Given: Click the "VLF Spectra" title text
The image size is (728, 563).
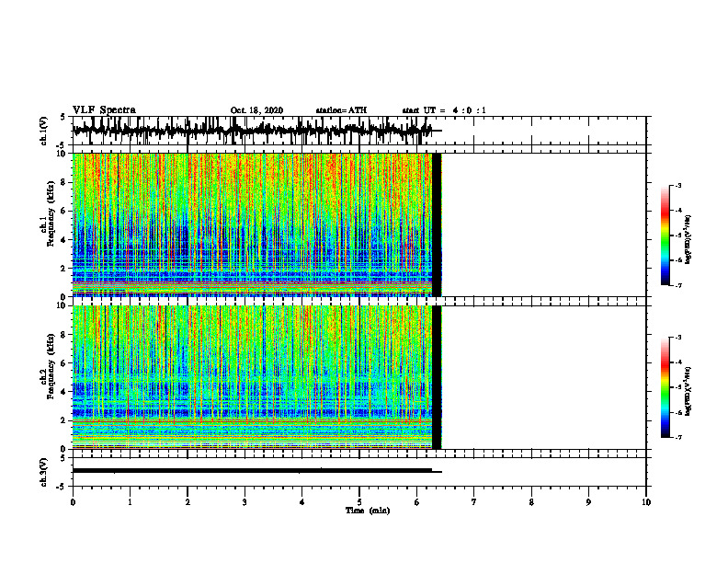Looking at the screenshot, I should point(104,110).
